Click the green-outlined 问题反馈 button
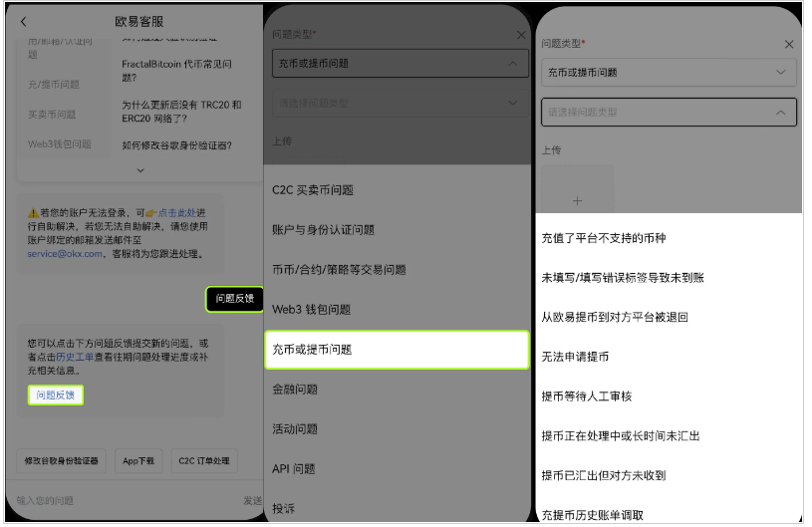Viewport: 812px width, 527px height. (56, 395)
